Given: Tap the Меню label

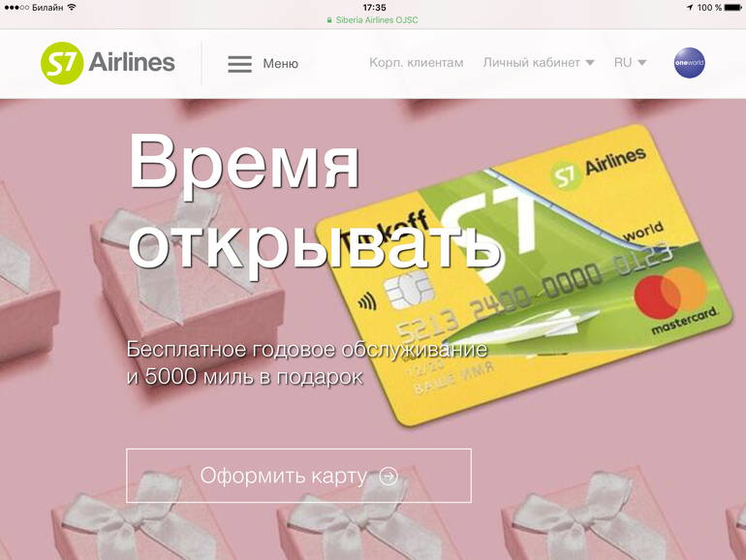Looking at the screenshot, I should click(280, 63).
